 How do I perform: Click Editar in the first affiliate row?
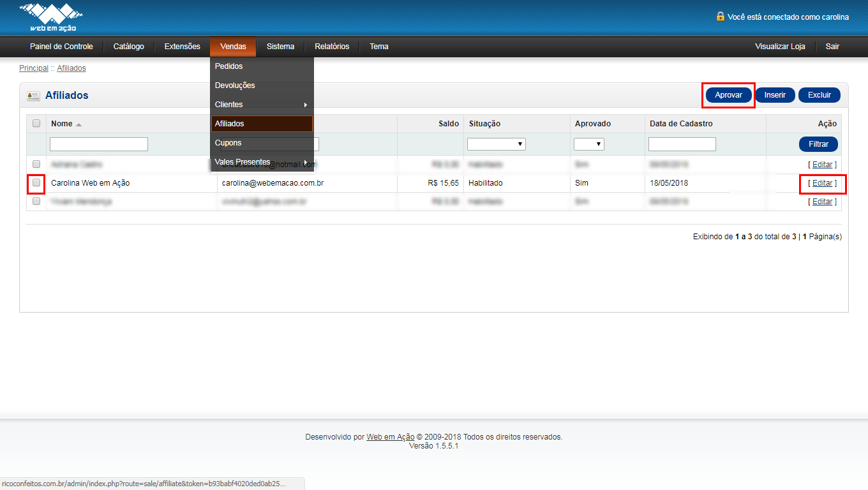pyautogui.click(x=823, y=165)
